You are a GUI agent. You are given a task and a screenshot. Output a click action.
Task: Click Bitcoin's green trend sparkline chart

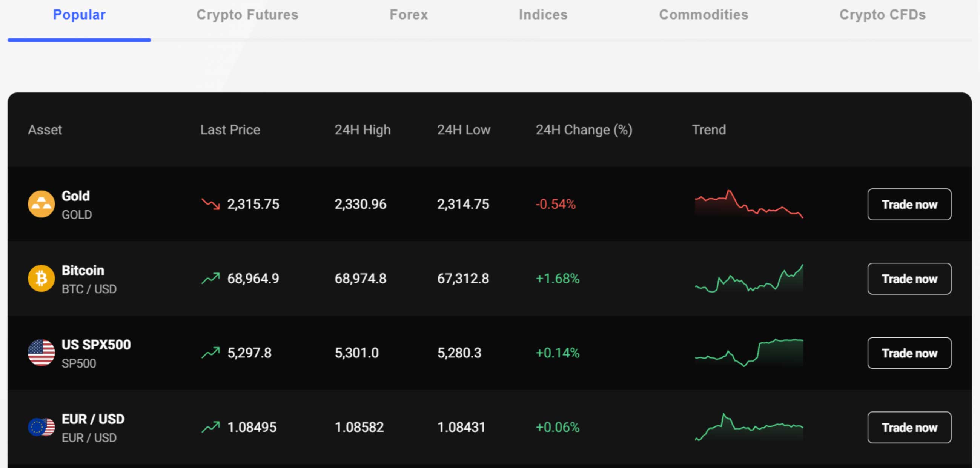(750, 279)
